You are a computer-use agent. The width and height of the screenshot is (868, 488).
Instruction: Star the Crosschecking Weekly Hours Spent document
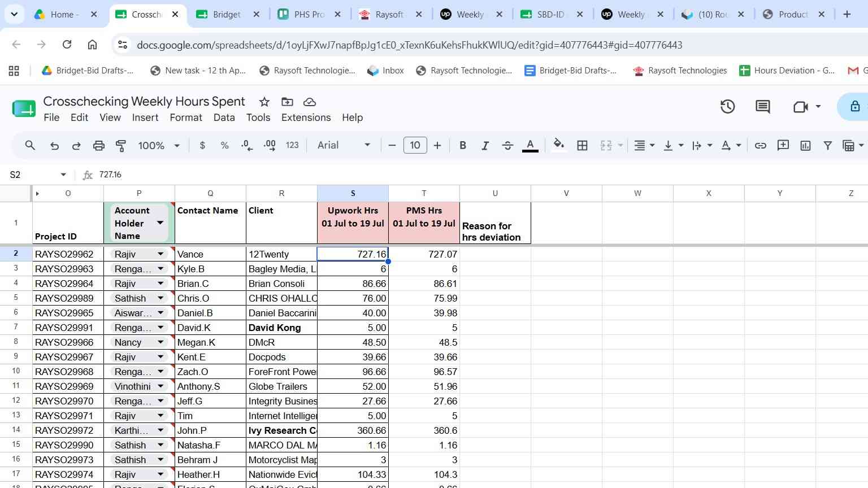264,102
